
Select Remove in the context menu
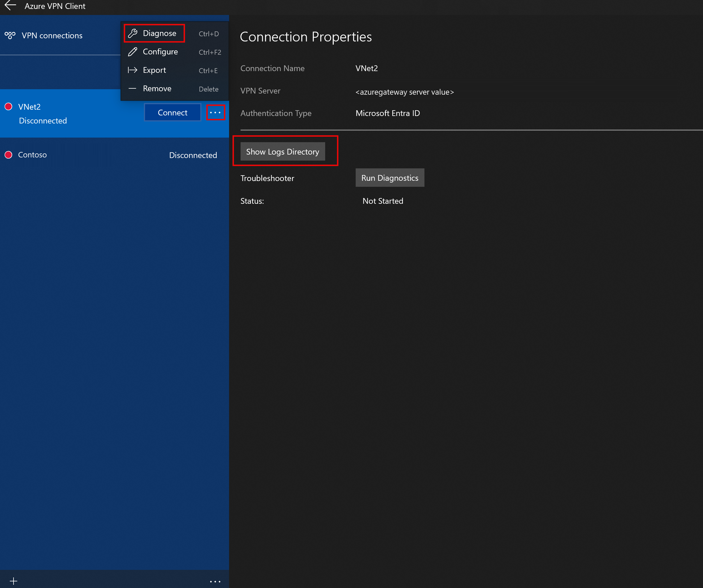tap(157, 88)
